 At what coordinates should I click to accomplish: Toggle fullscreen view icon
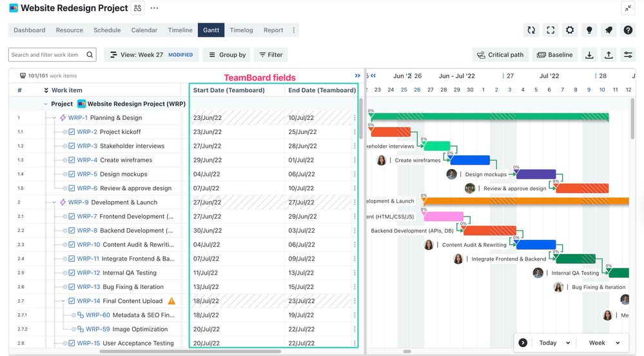point(551,30)
